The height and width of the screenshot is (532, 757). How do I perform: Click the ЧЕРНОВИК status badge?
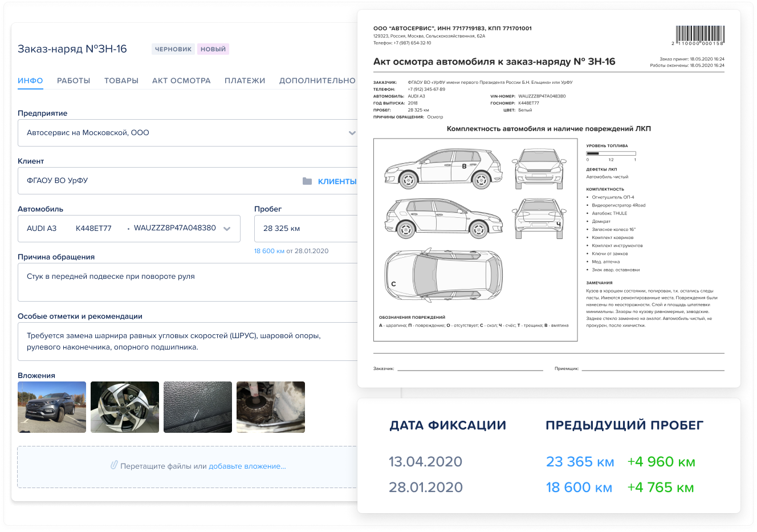click(173, 49)
